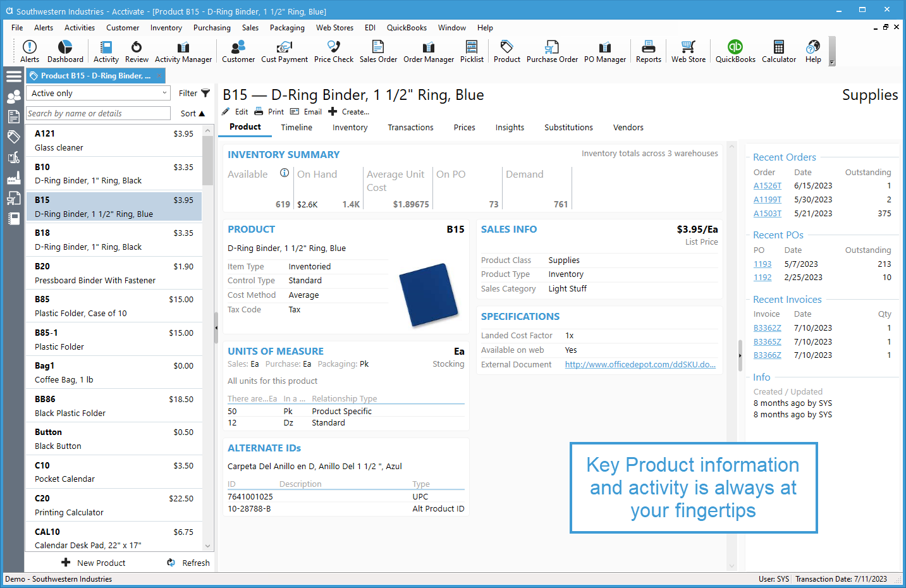Click the Dashboard toolbar icon
Screen dimensions: 906x588
click(65, 51)
